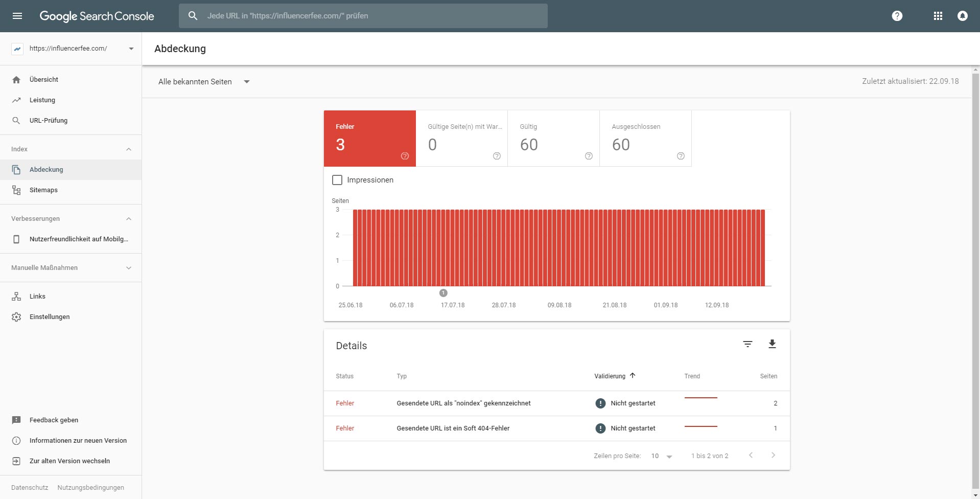Open help tooltip on warnings card
The height and width of the screenshot is (499, 980).
497,156
